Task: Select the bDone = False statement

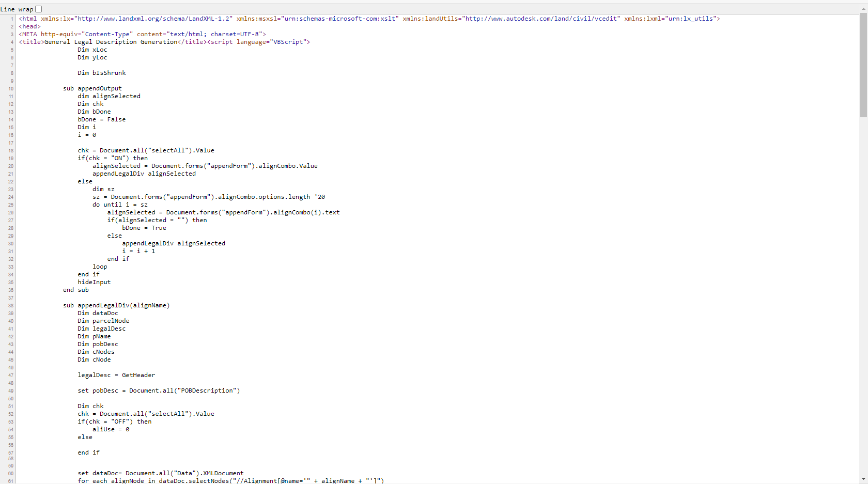Action: [x=102, y=119]
